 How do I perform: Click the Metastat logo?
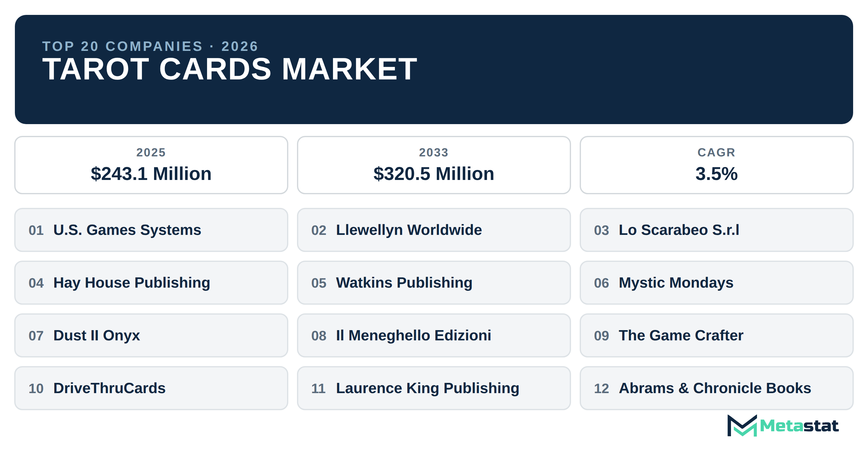(782, 425)
